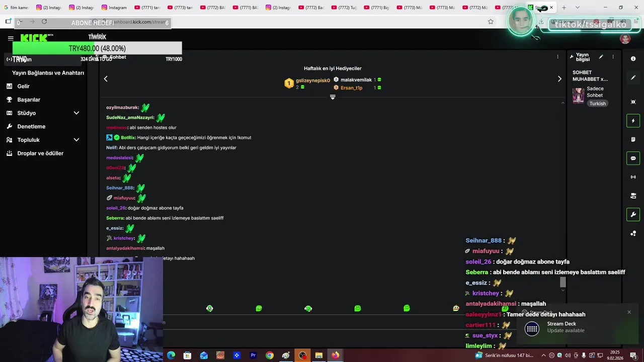Open Droplar ve ödüller in the sidebar
Viewport: 644px width, 362px height.
pos(40,153)
